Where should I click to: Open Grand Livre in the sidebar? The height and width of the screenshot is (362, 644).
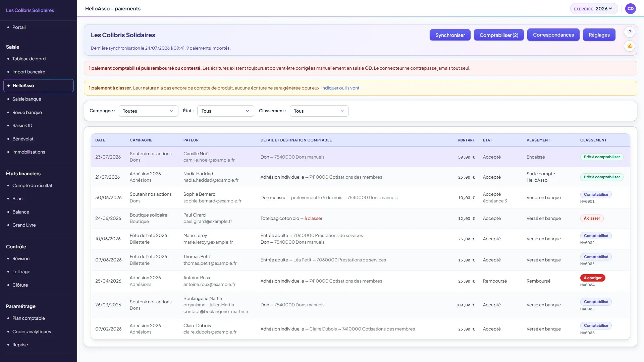coord(24,225)
